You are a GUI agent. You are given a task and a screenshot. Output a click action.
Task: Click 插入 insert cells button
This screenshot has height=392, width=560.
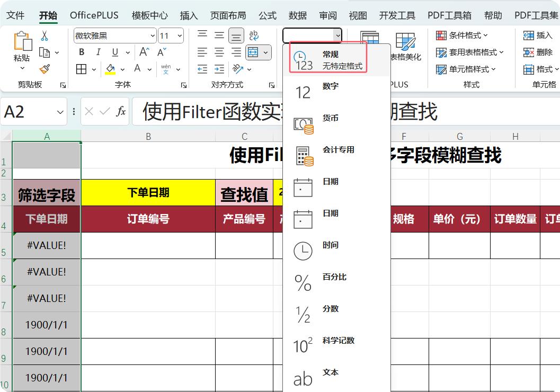pyautogui.click(x=538, y=35)
